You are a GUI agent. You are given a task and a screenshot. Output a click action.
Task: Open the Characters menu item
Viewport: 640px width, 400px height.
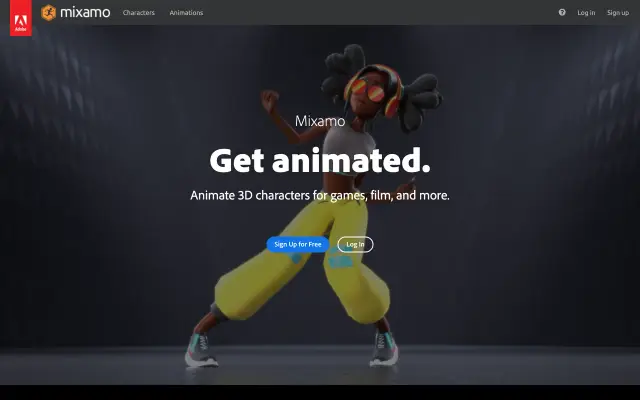(139, 13)
